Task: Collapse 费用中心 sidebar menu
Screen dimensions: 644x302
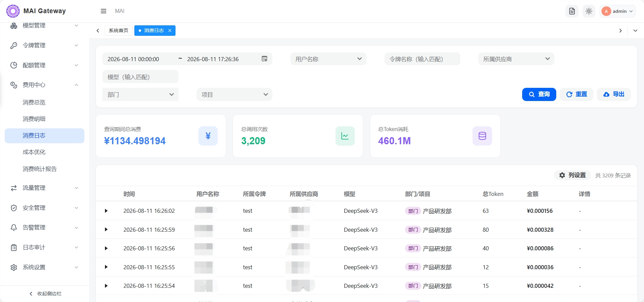Action: coord(45,85)
